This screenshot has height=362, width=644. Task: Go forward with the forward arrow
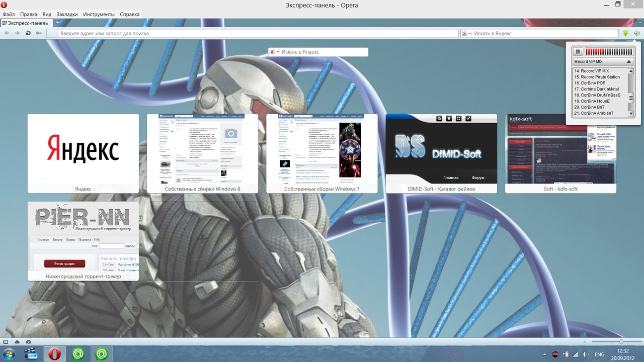point(17,33)
